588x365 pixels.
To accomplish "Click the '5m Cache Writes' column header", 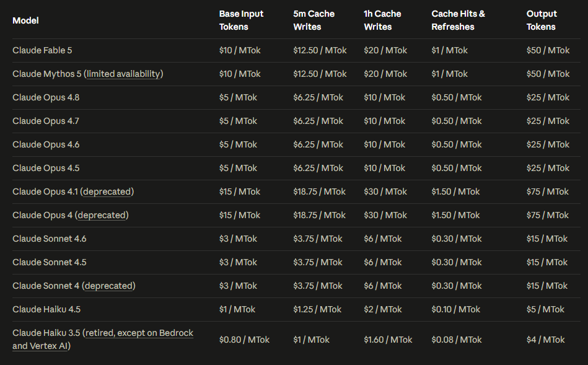I will pyautogui.click(x=314, y=20).
